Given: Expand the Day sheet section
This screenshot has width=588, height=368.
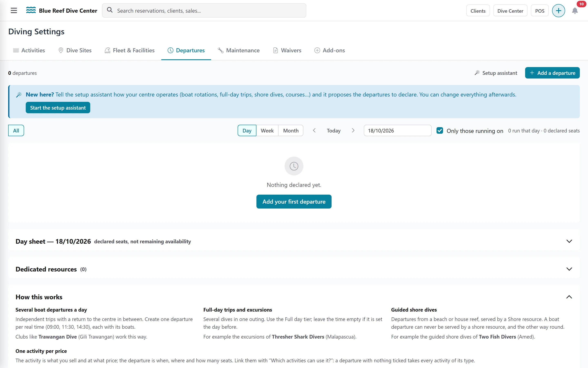Looking at the screenshot, I should coord(569,241).
